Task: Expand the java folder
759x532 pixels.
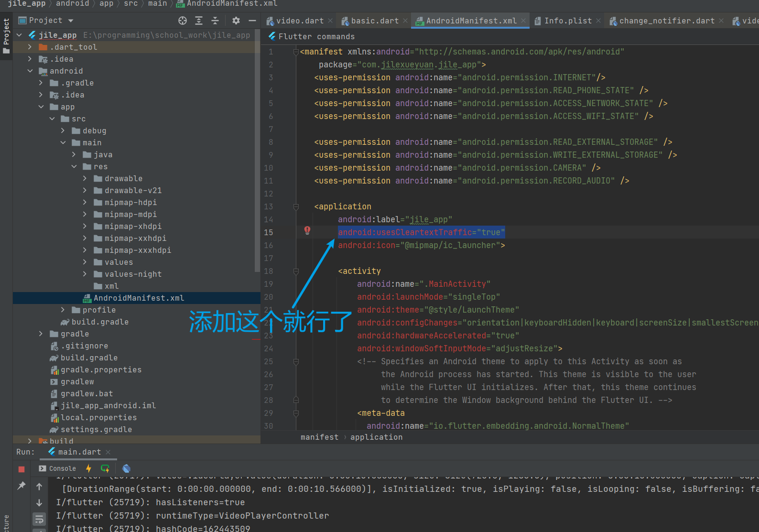Action: tap(74, 154)
